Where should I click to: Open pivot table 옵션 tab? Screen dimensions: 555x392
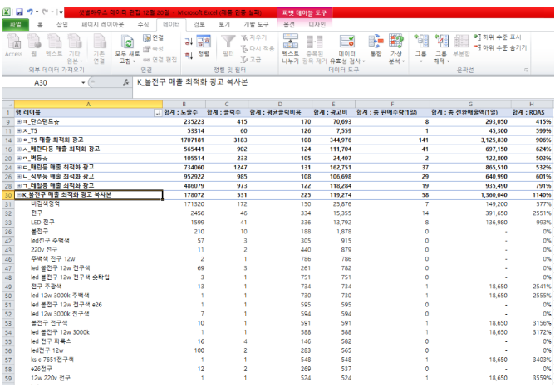click(289, 24)
